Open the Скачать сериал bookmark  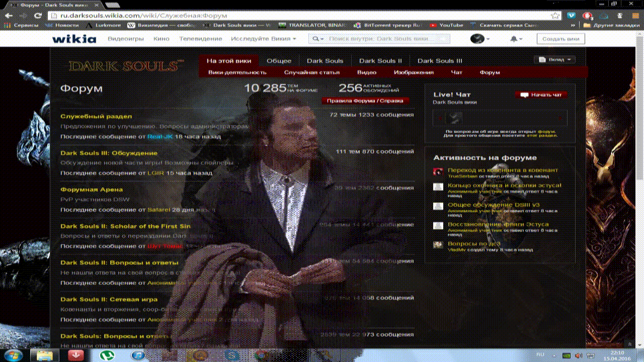tap(504, 25)
